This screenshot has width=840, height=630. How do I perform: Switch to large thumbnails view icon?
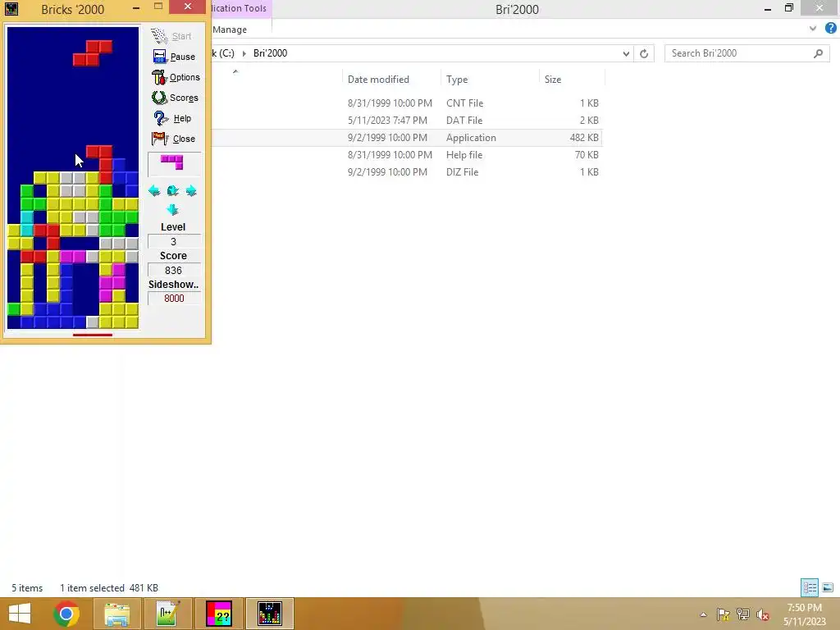(x=828, y=587)
